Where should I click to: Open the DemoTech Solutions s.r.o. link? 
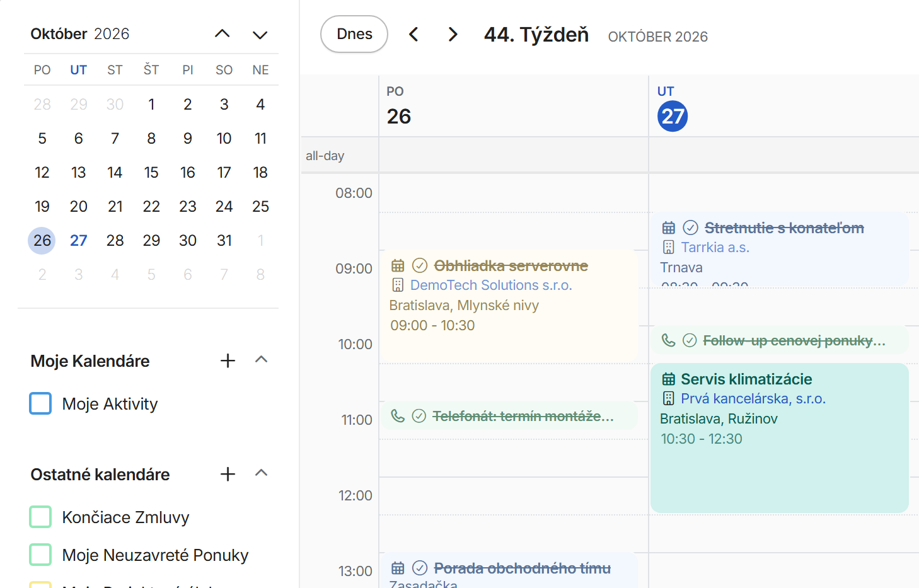[x=491, y=285]
